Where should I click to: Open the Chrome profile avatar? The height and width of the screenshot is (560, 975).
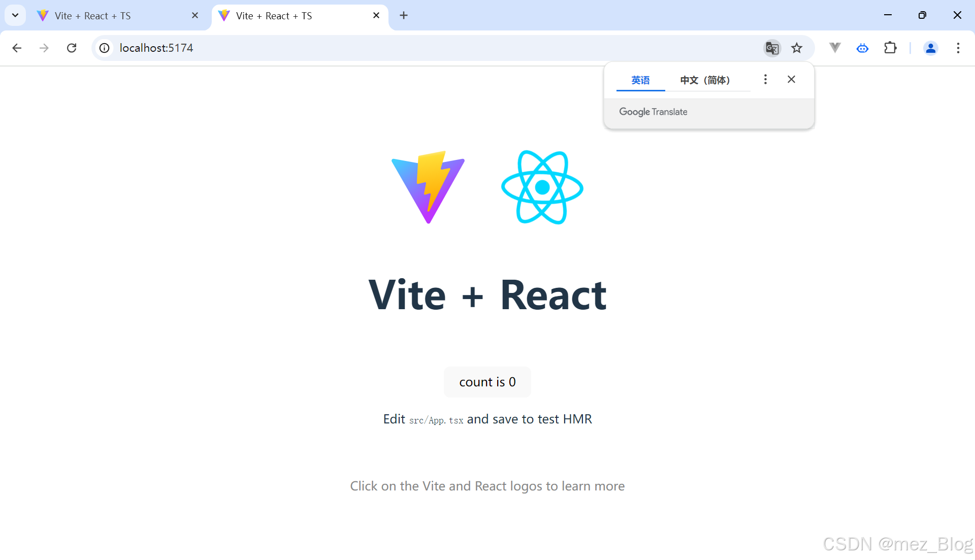[930, 48]
